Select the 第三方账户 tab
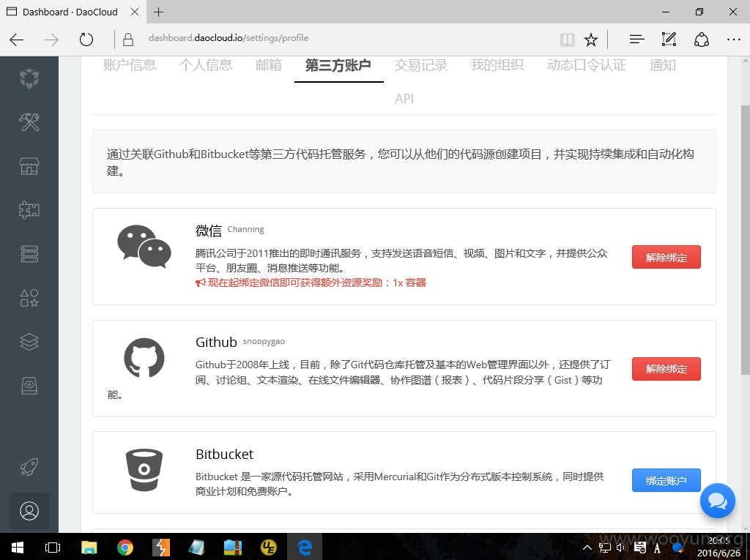The image size is (750, 560). tap(338, 66)
